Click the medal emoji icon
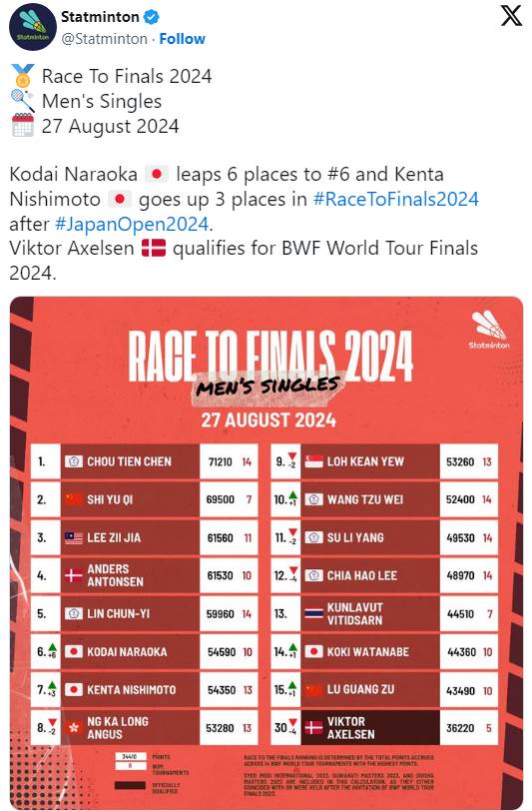The image size is (532, 811). pos(23,76)
